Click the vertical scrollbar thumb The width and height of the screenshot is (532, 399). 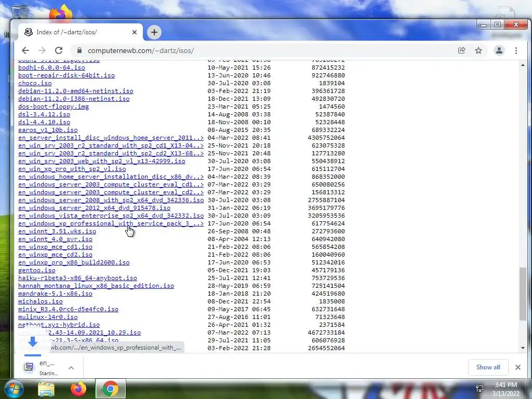(x=523, y=294)
